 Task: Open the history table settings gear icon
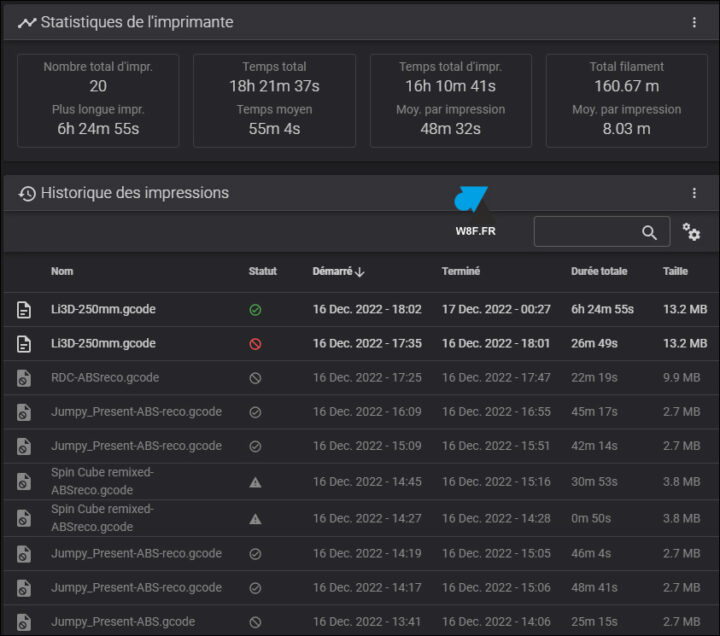tap(691, 232)
